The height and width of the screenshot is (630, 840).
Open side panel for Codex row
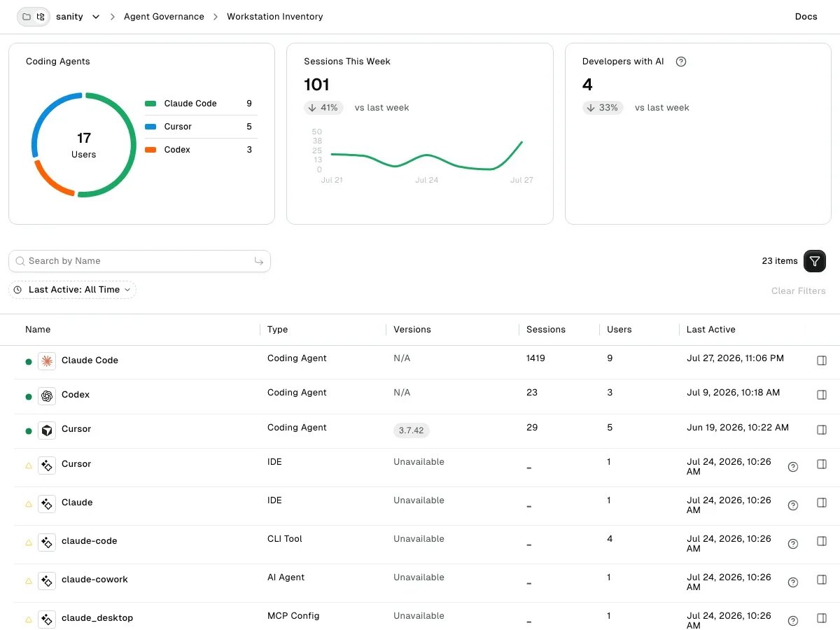click(x=822, y=395)
